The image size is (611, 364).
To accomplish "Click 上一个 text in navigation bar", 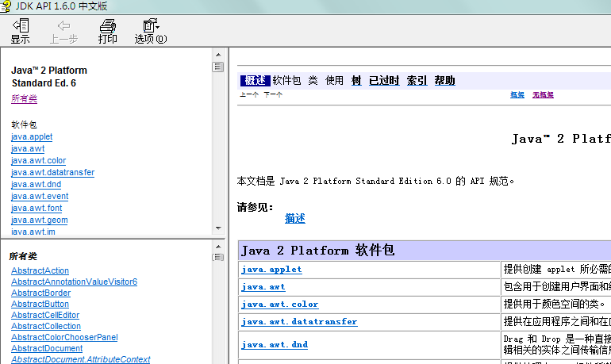I will [x=249, y=94].
